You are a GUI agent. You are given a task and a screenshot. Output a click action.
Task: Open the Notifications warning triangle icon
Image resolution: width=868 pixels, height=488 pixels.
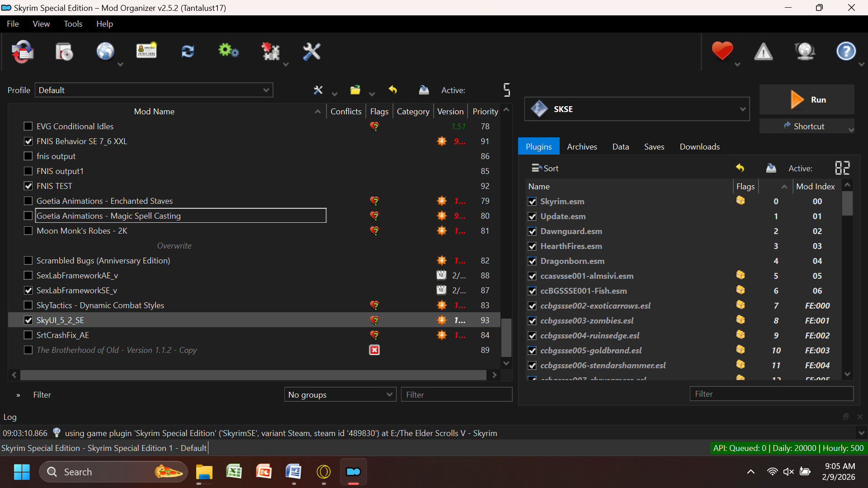764,52
